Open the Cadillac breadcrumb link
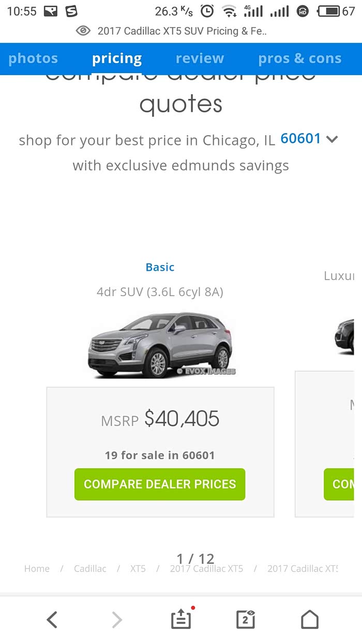Viewport: 362px width, 644px height. pyautogui.click(x=90, y=568)
